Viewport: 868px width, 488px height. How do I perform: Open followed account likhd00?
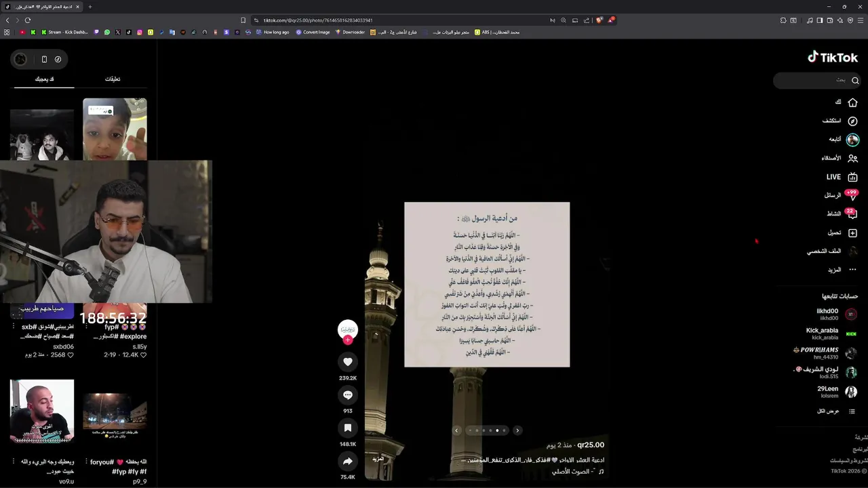tap(837, 314)
